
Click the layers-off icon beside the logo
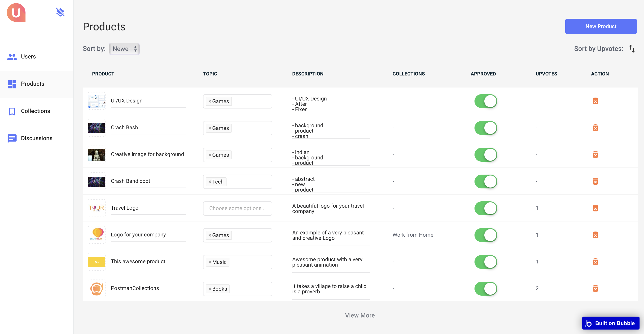click(x=60, y=12)
